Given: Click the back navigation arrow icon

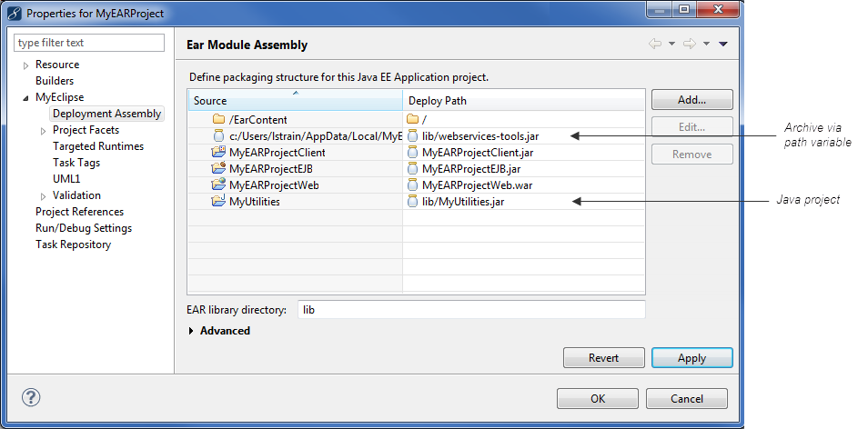Looking at the screenshot, I should [654, 44].
